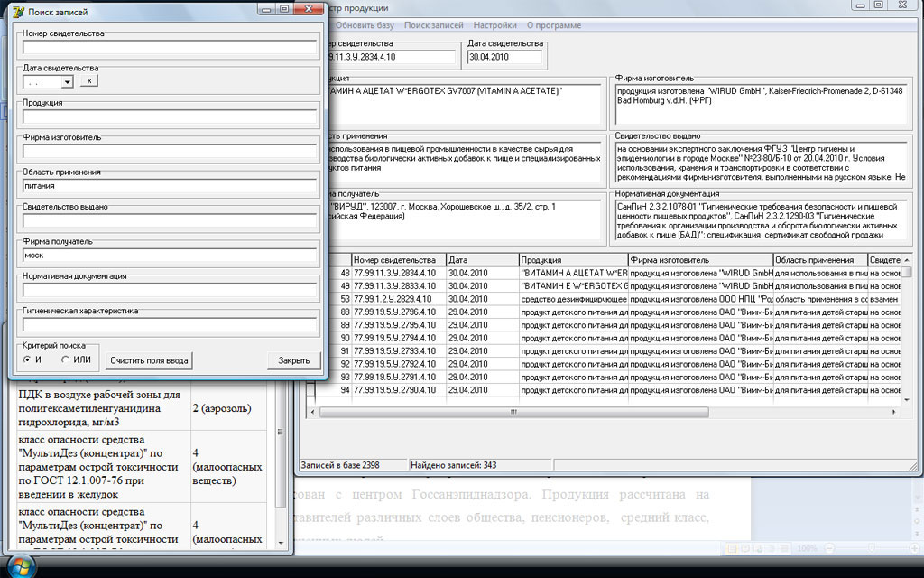Open the Дата свидетельства date dropdown

point(67,81)
